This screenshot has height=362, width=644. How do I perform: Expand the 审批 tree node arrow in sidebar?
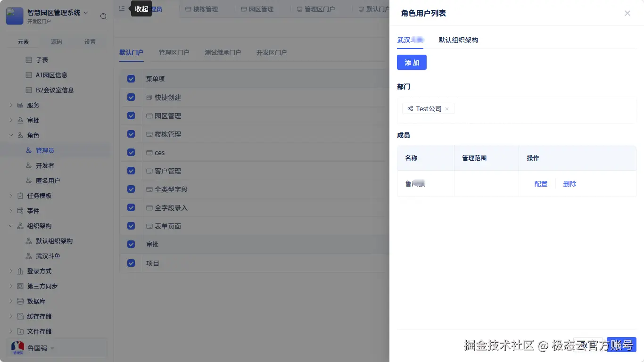click(11, 120)
